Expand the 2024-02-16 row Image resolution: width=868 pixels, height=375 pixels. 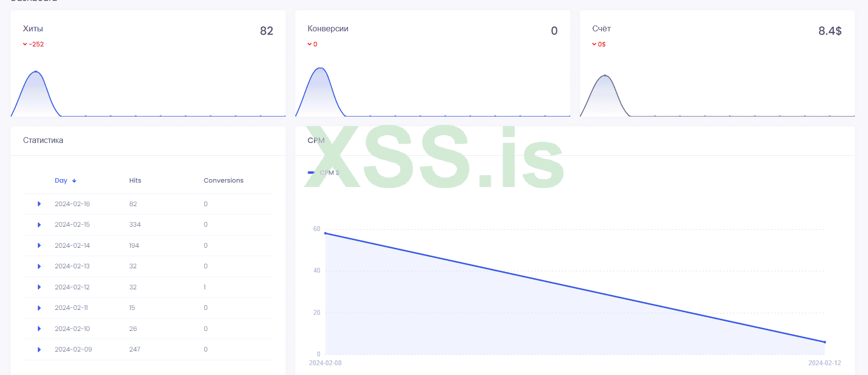coord(39,204)
